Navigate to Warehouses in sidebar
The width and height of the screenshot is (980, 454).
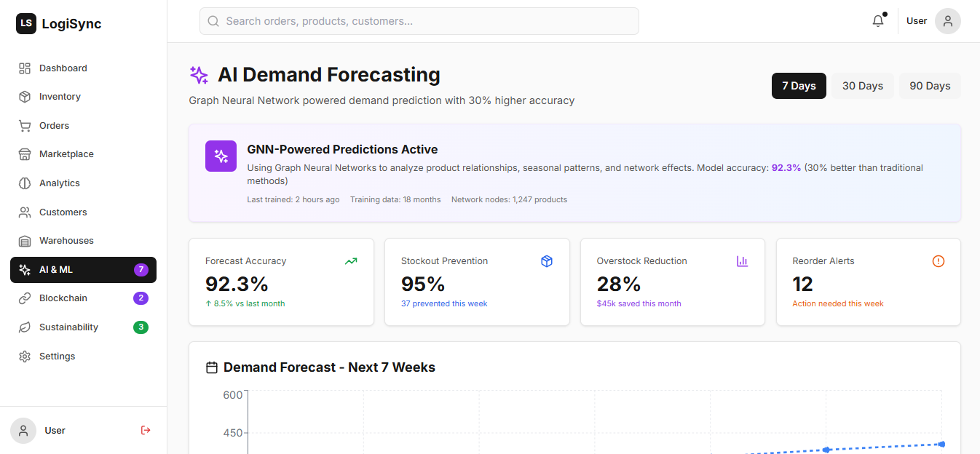66,241
